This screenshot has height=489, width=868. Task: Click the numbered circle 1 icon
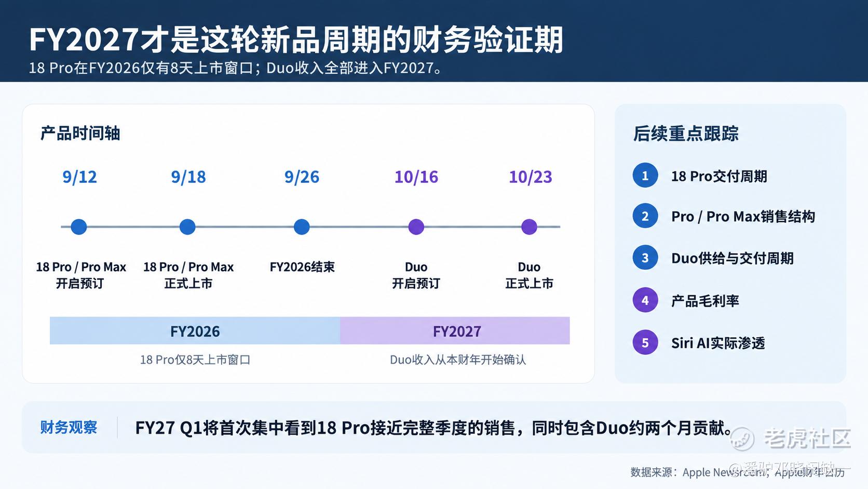click(645, 176)
